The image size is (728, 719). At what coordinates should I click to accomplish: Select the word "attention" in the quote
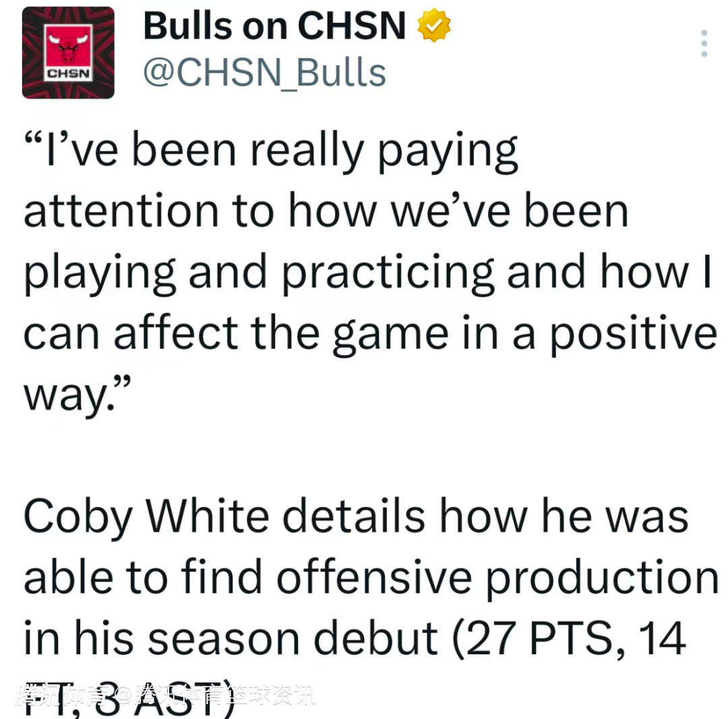[121, 212]
